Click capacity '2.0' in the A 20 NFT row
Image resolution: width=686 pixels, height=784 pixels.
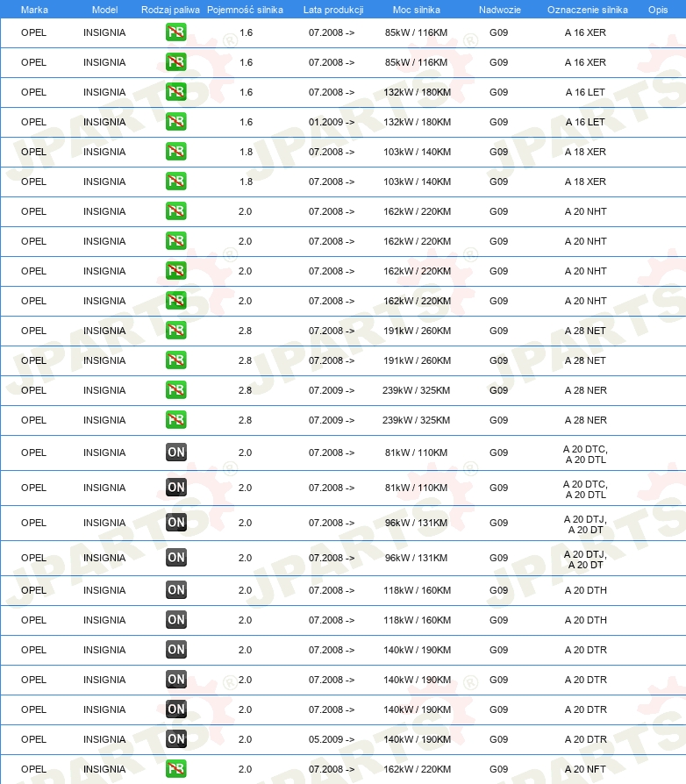[245, 769]
